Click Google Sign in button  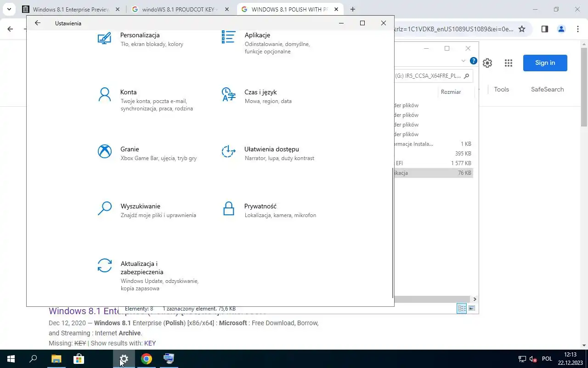point(545,63)
